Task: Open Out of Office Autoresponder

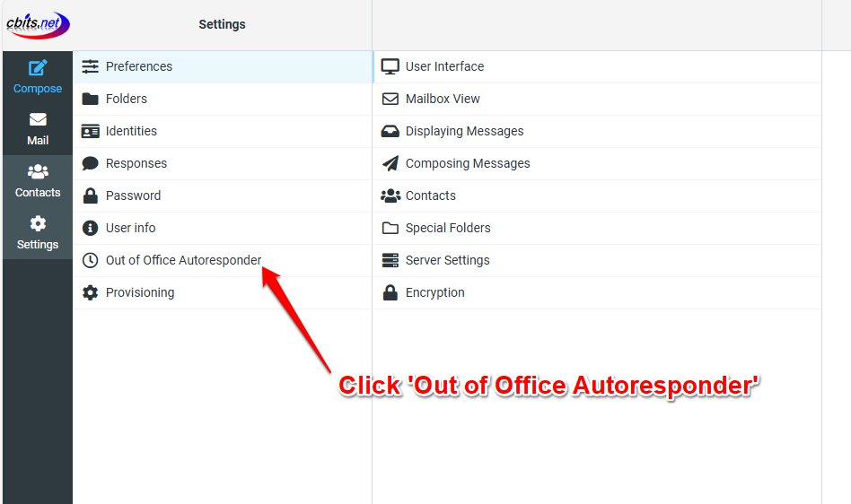Action: click(x=223, y=260)
